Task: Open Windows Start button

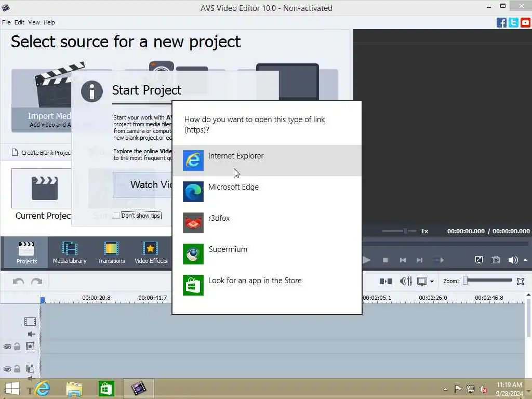Action: pyautogui.click(x=12, y=389)
